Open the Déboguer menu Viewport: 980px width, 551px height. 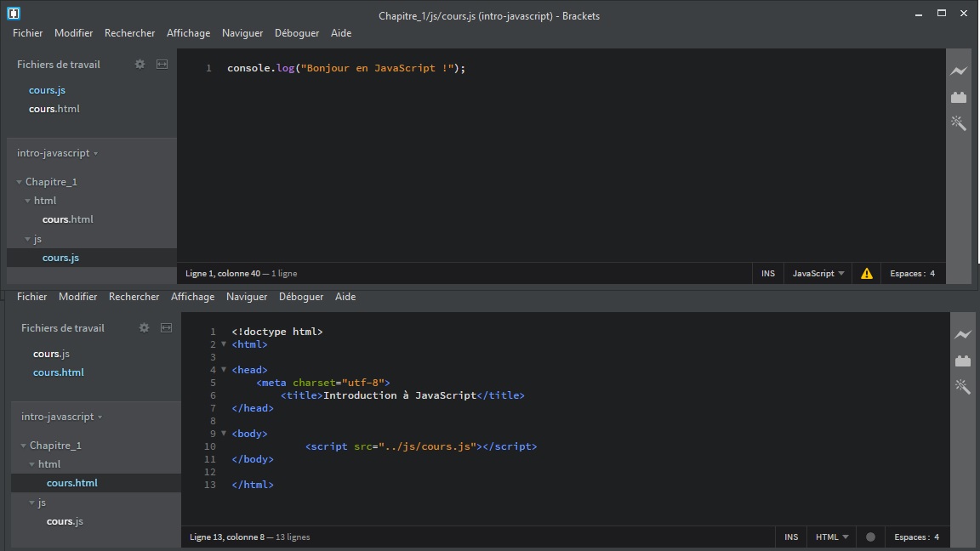pos(296,33)
